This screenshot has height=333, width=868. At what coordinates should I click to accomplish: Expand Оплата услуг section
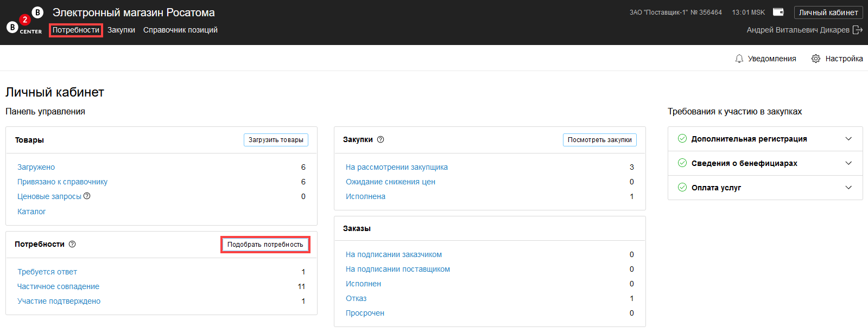pyautogui.click(x=848, y=188)
